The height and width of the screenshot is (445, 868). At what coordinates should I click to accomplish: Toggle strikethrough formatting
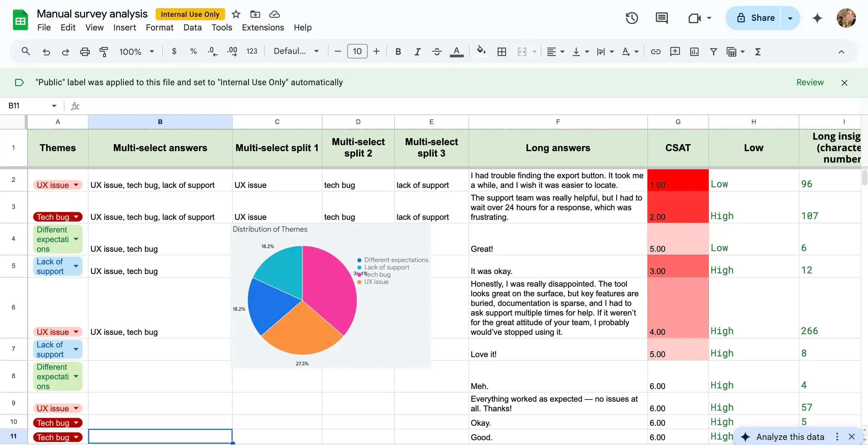(437, 51)
